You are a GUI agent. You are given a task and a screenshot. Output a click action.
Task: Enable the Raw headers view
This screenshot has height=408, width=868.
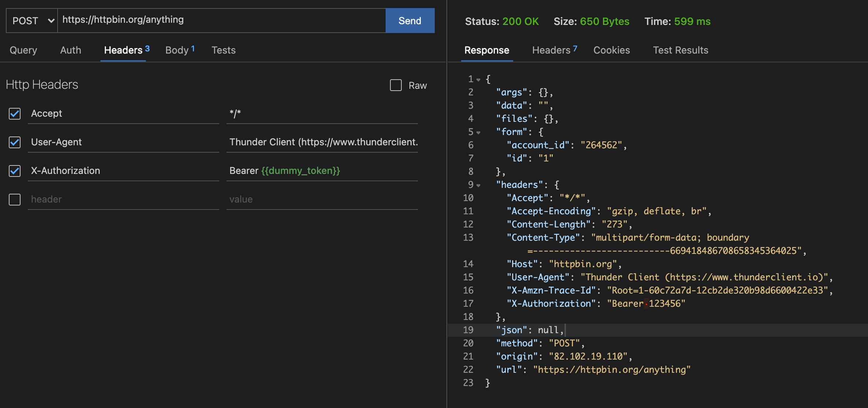click(x=395, y=85)
